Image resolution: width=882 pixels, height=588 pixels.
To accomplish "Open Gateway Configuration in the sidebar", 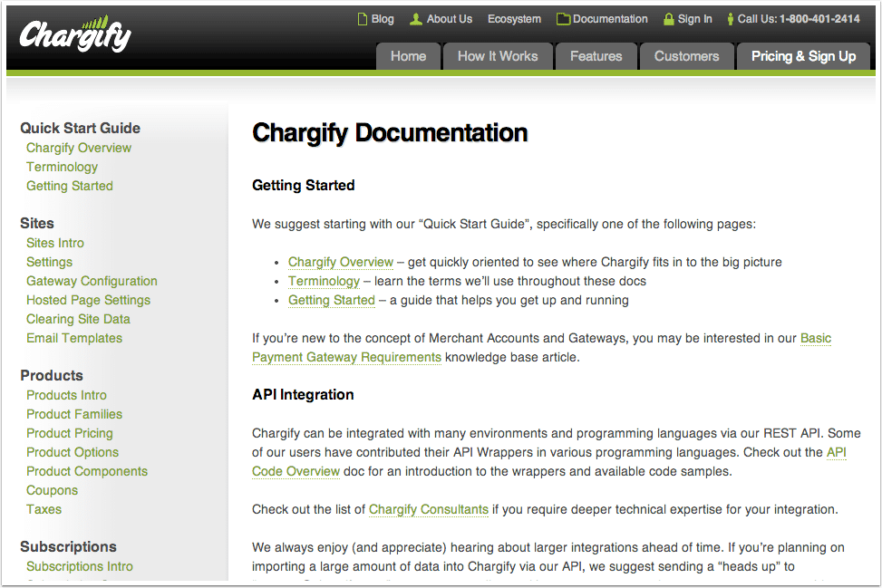I will [x=92, y=281].
